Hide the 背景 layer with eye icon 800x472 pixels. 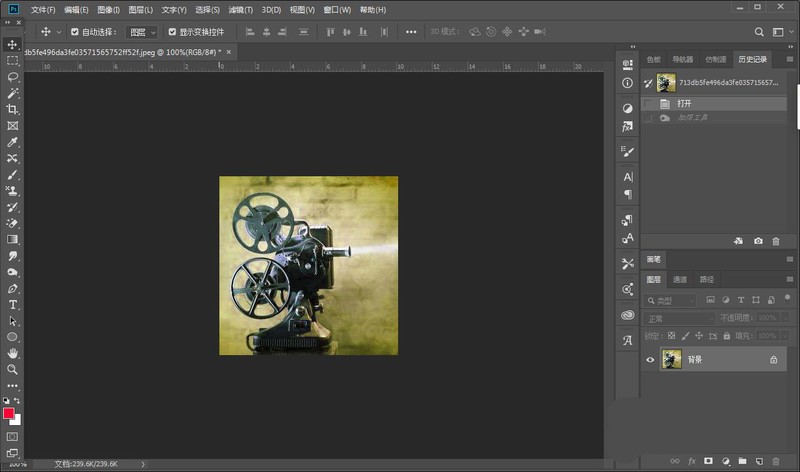point(651,360)
